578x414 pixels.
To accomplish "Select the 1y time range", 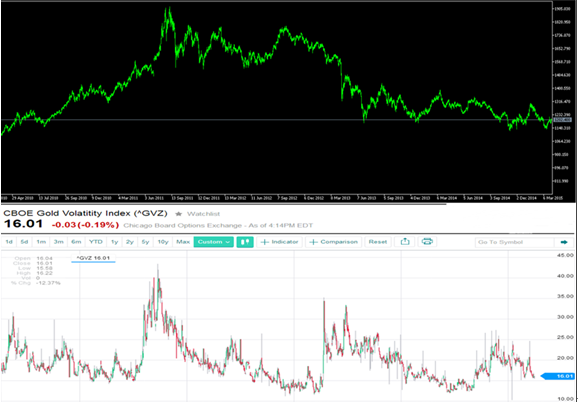I will pyautogui.click(x=115, y=242).
